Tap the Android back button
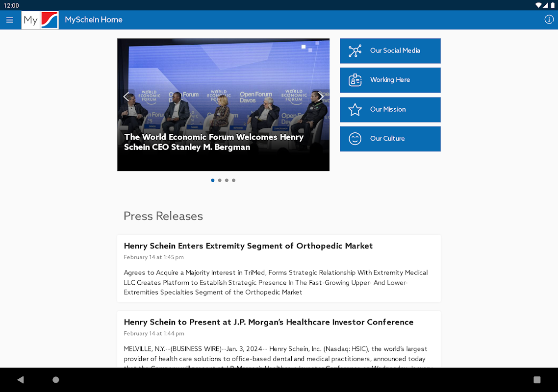 [20, 380]
